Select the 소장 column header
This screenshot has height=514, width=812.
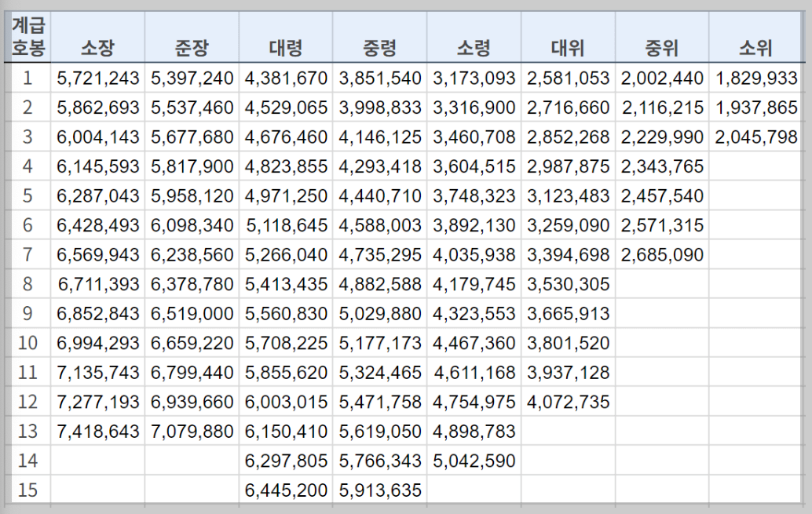point(97,36)
